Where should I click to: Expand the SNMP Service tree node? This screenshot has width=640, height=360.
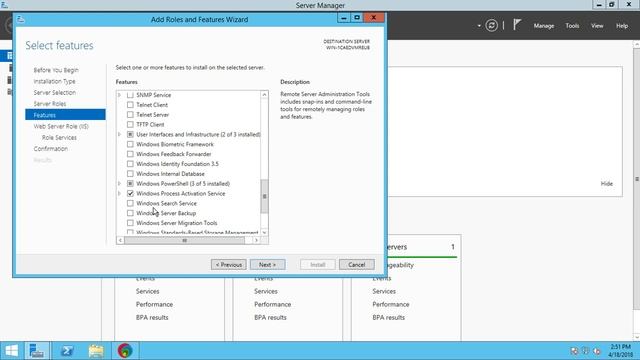120,95
